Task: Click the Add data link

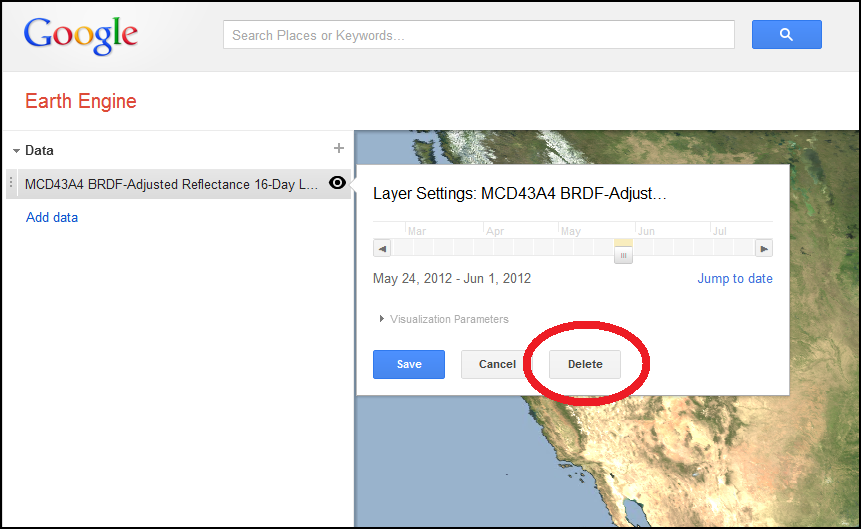Action: tap(52, 218)
